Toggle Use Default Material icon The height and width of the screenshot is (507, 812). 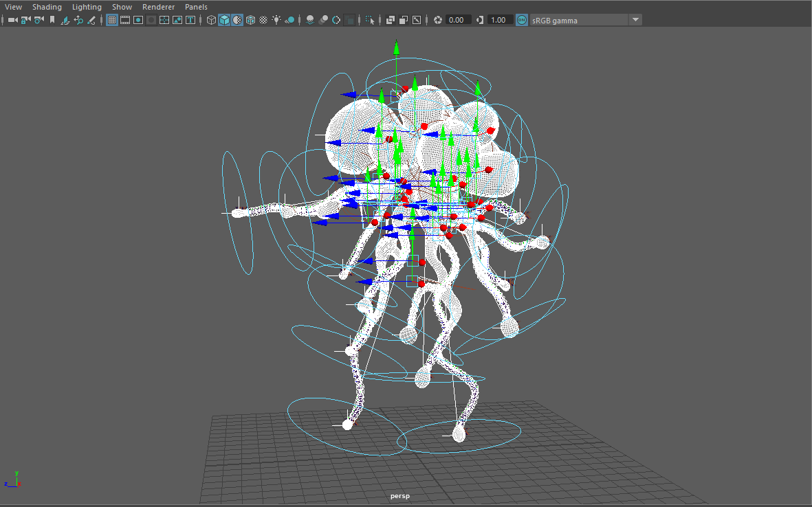pos(237,20)
